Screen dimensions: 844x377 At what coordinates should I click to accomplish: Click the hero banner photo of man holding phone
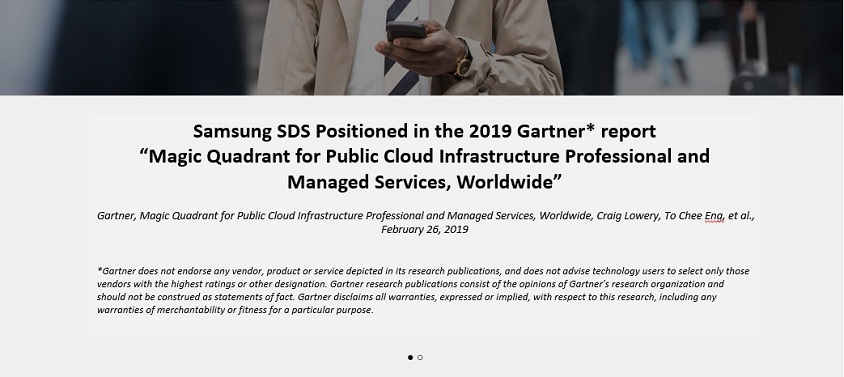422,47
